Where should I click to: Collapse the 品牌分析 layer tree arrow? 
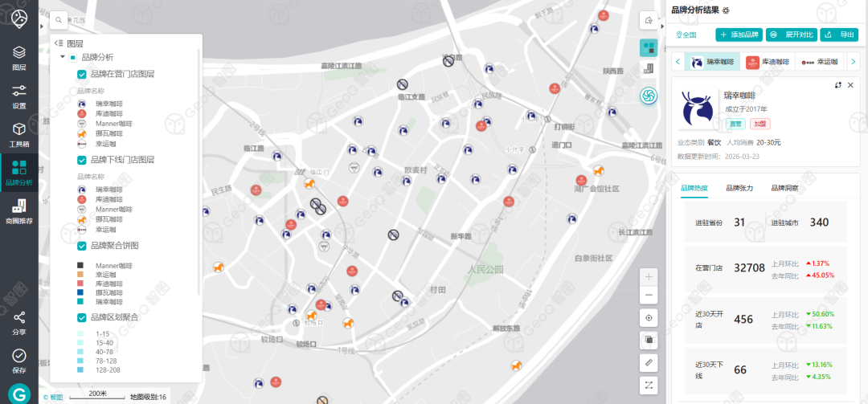tap(63, 58)
